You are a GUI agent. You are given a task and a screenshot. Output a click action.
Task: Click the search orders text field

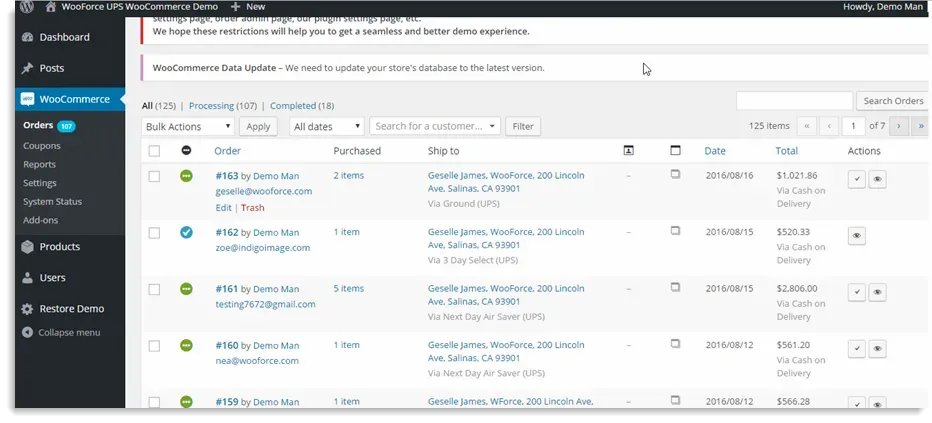click(x=795, y=101)
